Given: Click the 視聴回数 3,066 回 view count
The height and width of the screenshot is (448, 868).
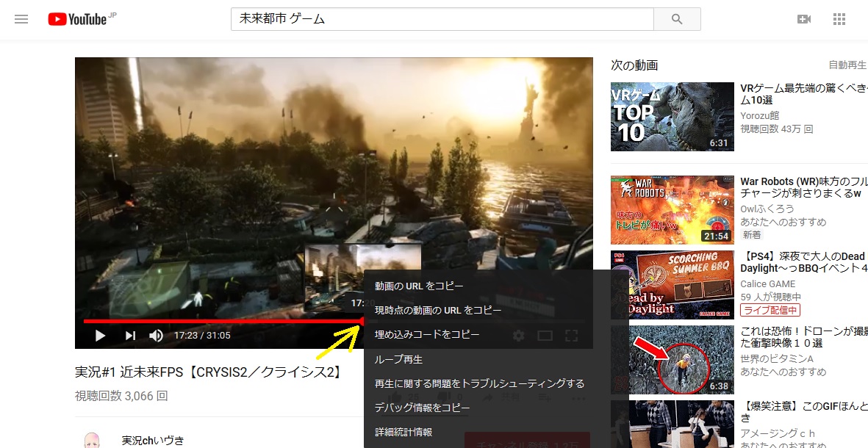Looking at the screenshot, I should (121, 396).
